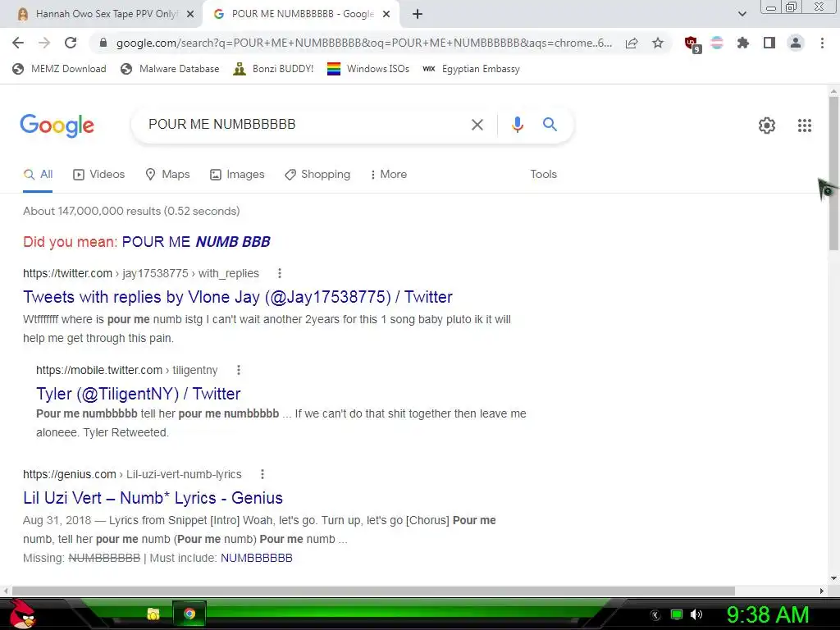
Task: View site information padlock icon
Action: (x=103, y=43)
